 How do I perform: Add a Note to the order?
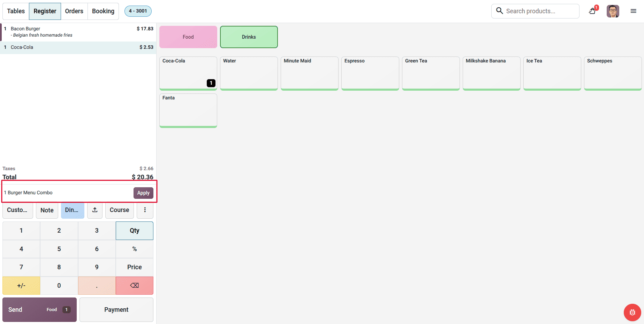pyautogui.click(x=47, y=210)
